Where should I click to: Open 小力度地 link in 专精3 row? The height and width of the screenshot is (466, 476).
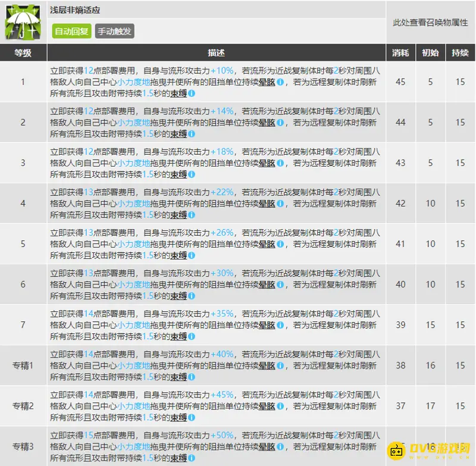(x=133, y=446)
